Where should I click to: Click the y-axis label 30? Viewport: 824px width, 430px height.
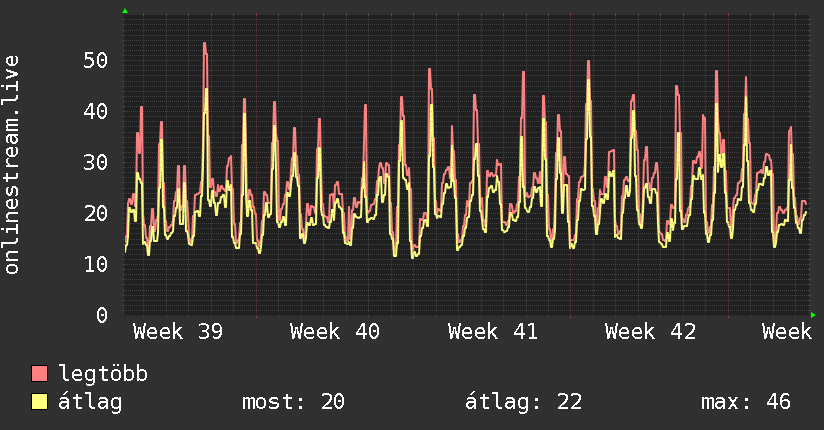(x=96, y=162)
